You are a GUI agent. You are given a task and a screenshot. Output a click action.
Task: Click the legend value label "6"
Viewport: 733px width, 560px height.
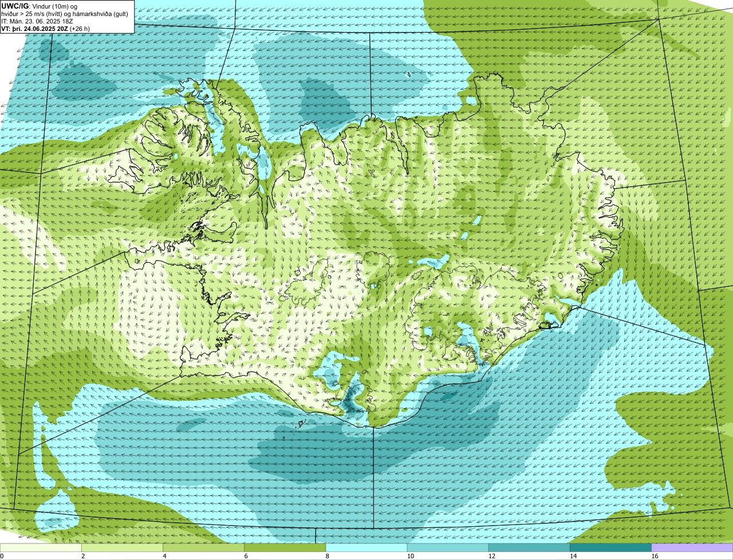(246, 556)
